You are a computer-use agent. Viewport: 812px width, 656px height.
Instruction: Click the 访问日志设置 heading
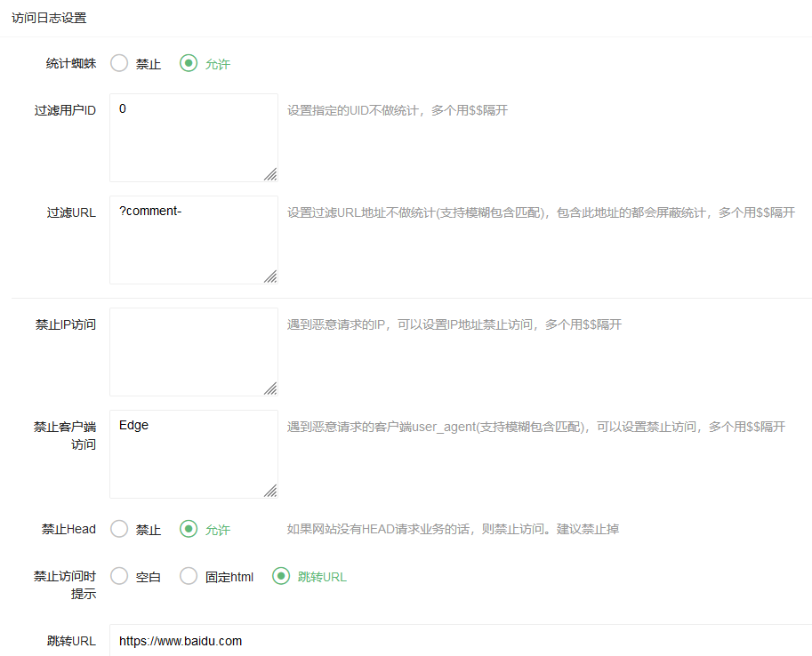click(x=49, y=18)
